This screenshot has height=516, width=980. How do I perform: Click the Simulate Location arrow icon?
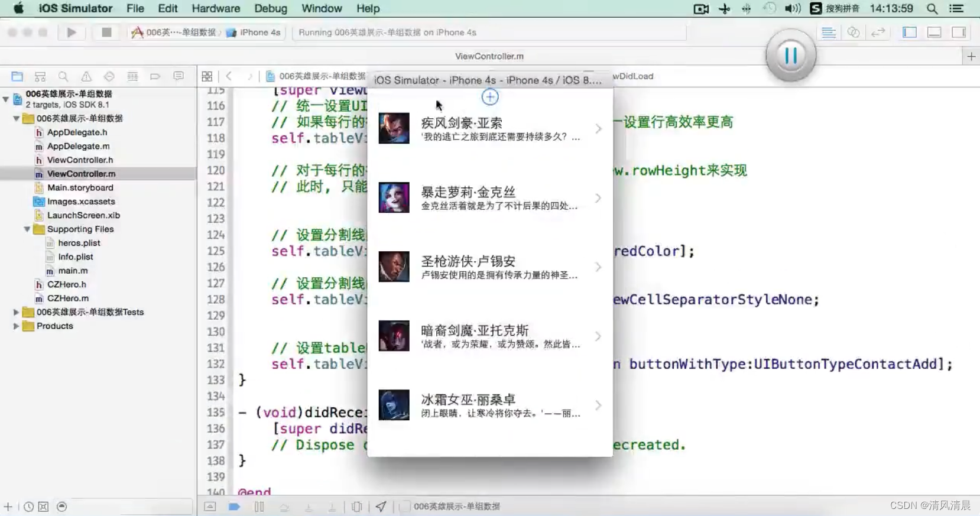tap(381, 507)
